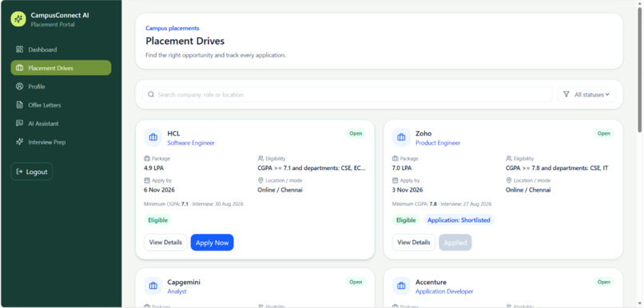Click the Interview Prep sparkle icon
This screenshot has height=308, width=644.
(19, 142)
